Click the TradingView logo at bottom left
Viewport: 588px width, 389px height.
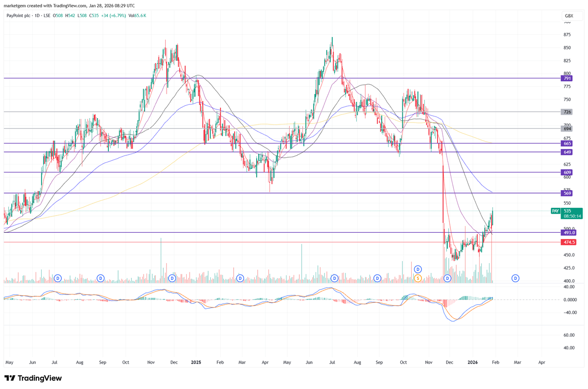pos(33,378)
